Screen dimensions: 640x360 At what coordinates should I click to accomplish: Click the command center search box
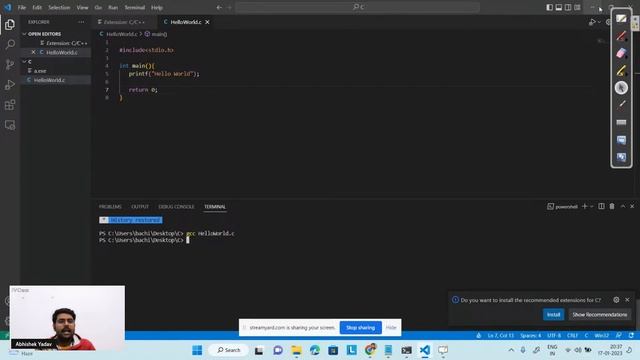click(x=357, y=7)
